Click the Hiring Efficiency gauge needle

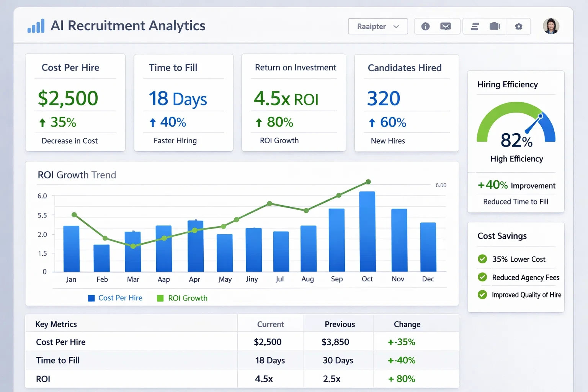click(x=533, y=124)
